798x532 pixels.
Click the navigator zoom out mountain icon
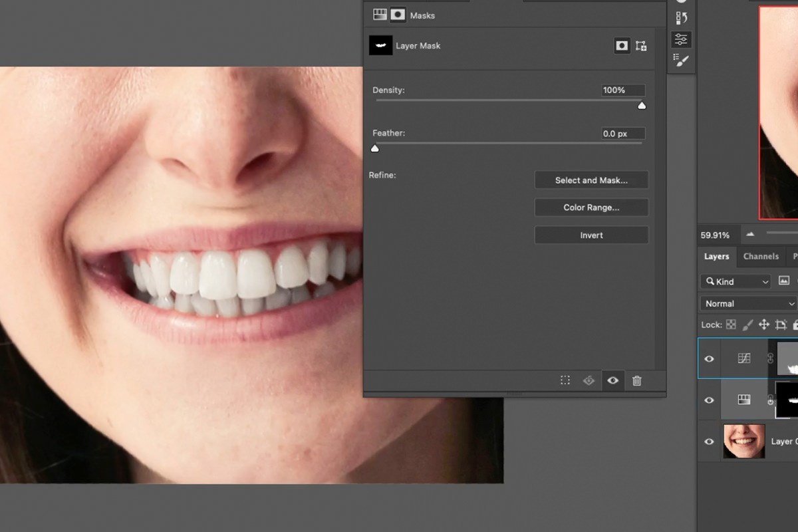[x=751, y=234]
